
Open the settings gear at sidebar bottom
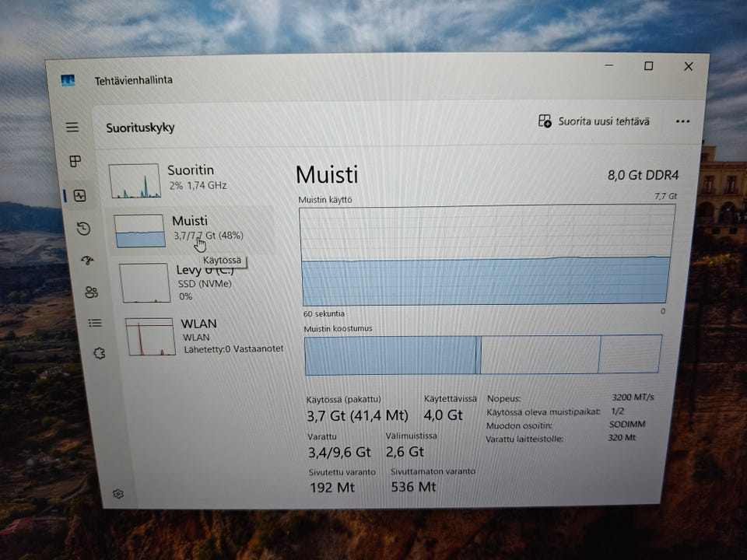[x=118, y=494]
